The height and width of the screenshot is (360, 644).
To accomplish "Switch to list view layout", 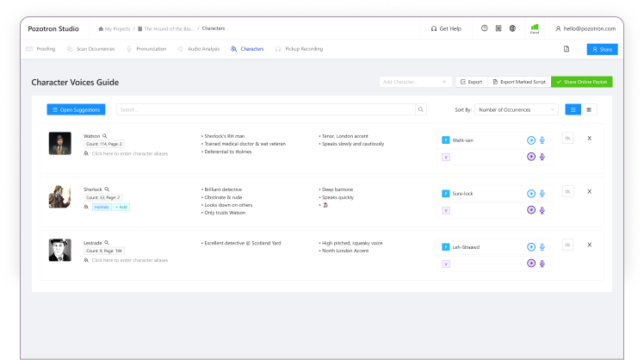I will pos(573,109).
